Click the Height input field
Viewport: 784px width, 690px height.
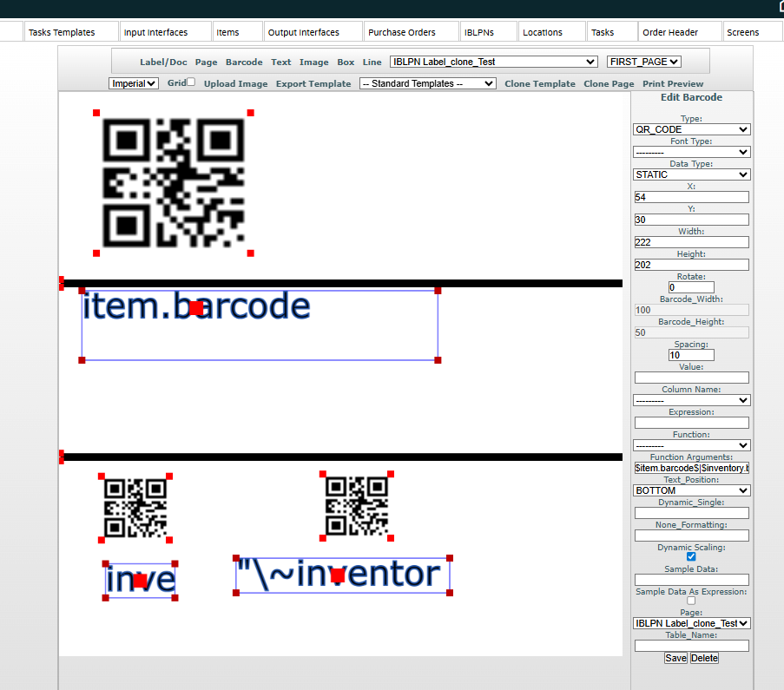click(691, 265)
